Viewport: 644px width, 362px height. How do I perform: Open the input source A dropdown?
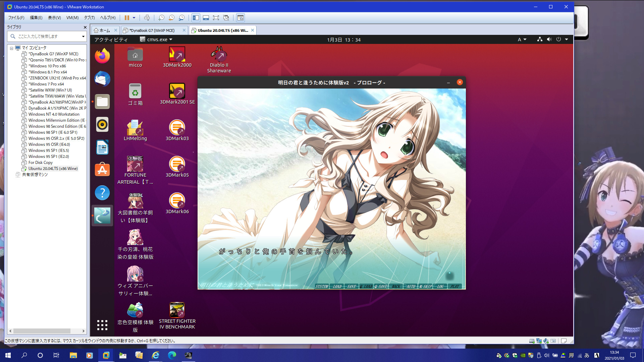tap(522, 40)
